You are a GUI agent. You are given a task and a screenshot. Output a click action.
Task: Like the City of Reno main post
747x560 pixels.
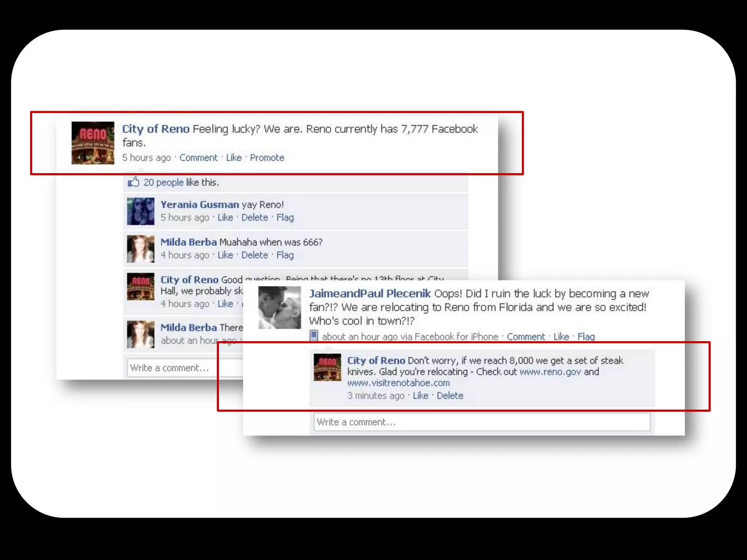point(234,157)
